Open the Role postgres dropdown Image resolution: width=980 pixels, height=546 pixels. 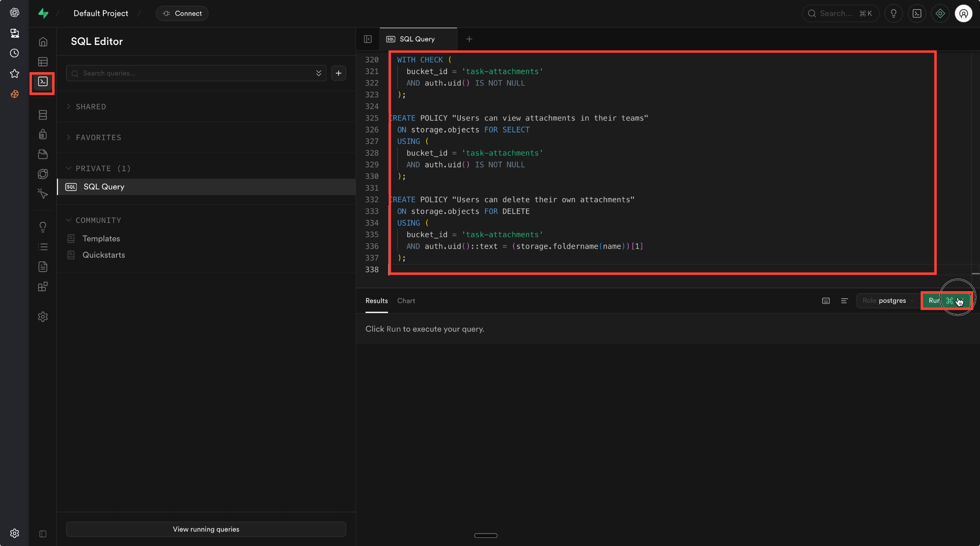coord(888,301)
